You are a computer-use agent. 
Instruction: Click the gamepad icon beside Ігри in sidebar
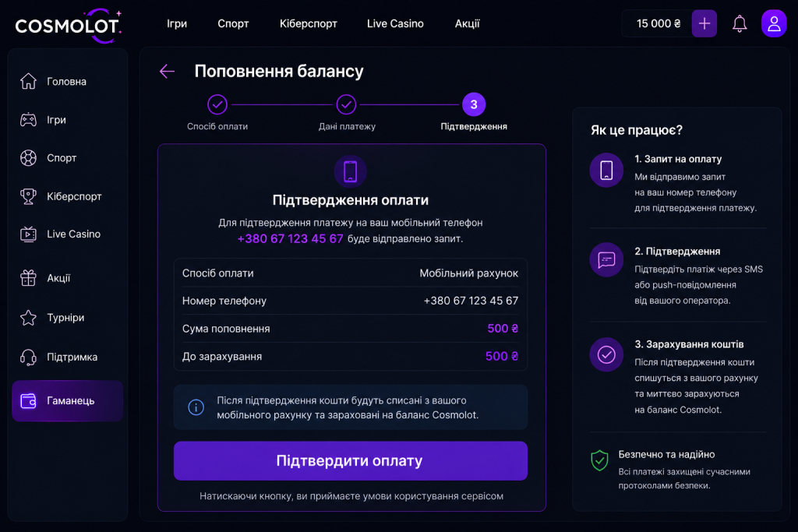[x=29, y=120]
